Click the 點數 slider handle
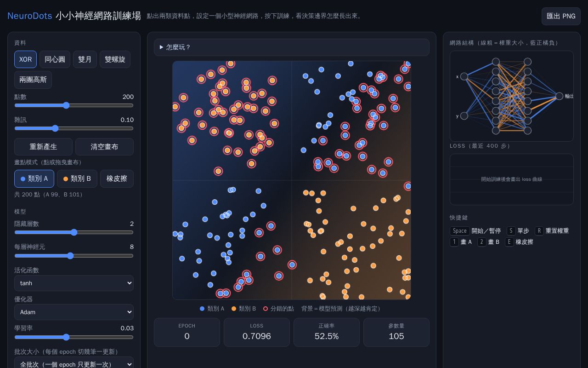 [66, 105]
